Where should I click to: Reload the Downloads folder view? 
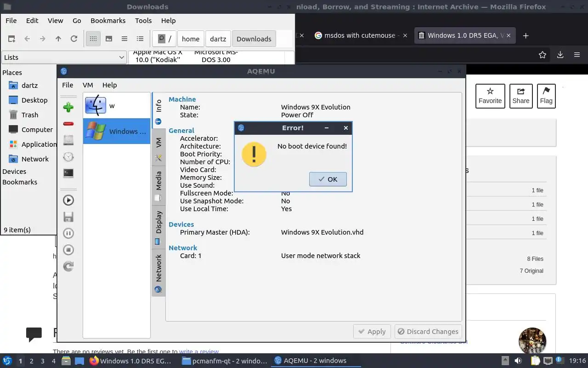point(73,39)
